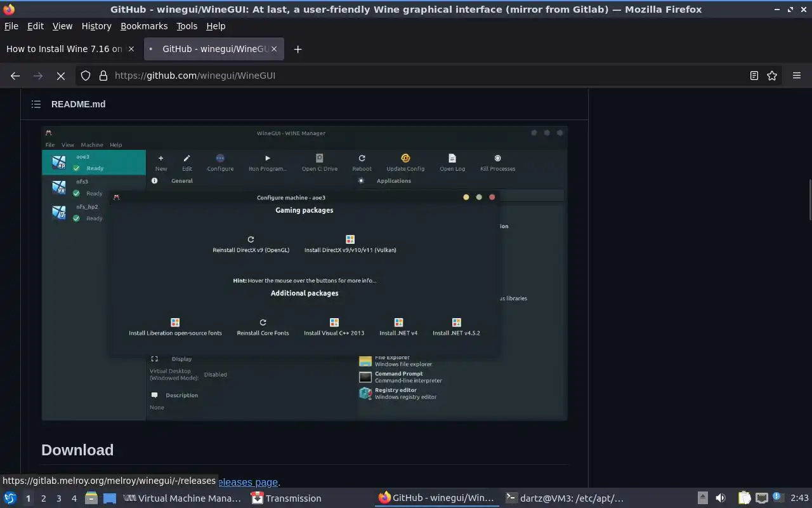Click the page's vertical scrollbar thumb
This screenshot has width=812, height=508.
(809, 200)
